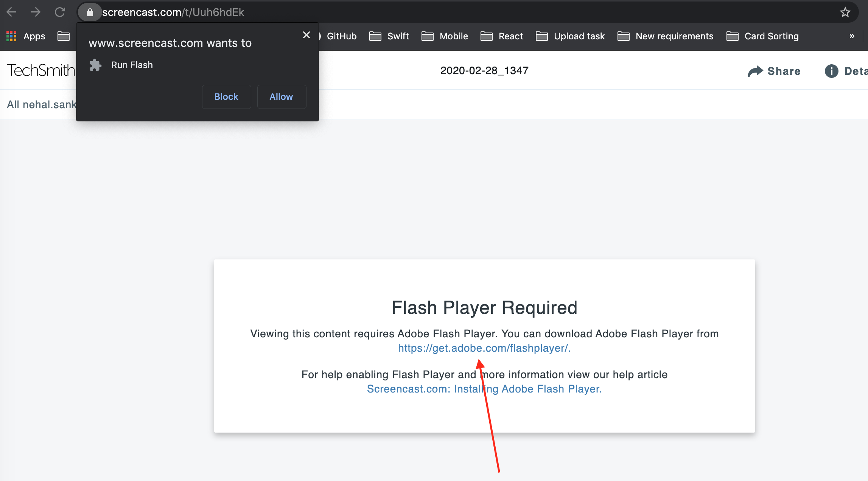Open the Upload task folder
This screenshot has height=481, width=868.
point(579,36)
